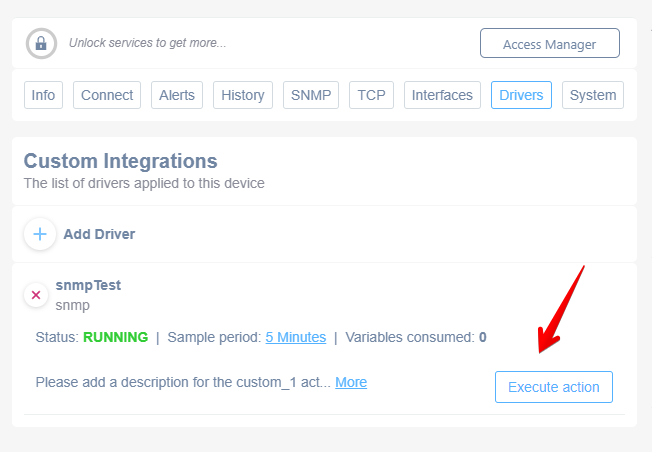Click the Execute action button

tap(554, 387)
